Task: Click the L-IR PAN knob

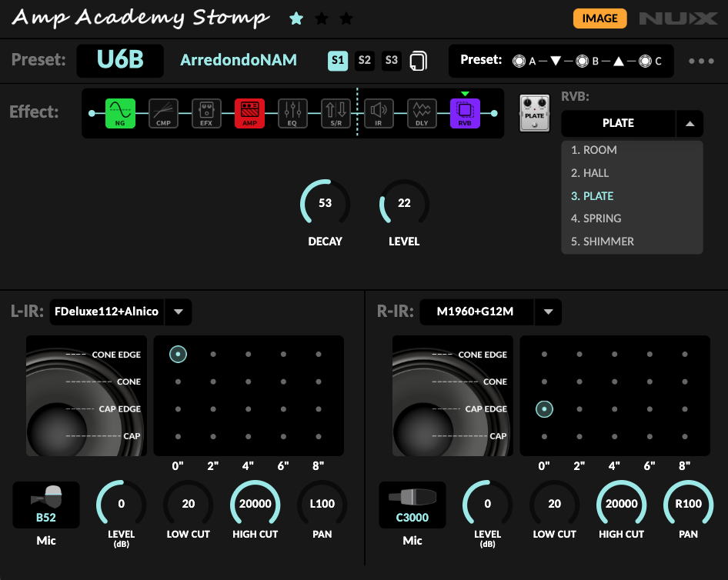Action: [322, 505]
